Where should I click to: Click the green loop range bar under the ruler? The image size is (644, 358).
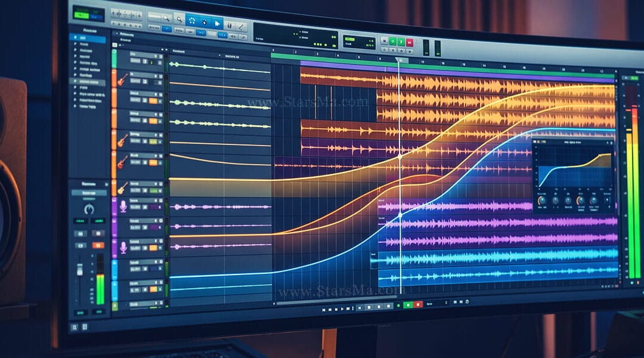[442, 66]
